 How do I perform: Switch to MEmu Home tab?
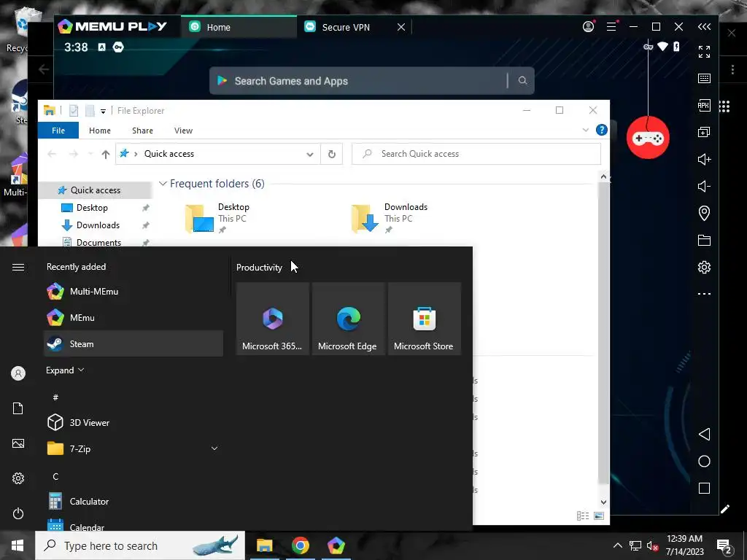pos(239,27)
